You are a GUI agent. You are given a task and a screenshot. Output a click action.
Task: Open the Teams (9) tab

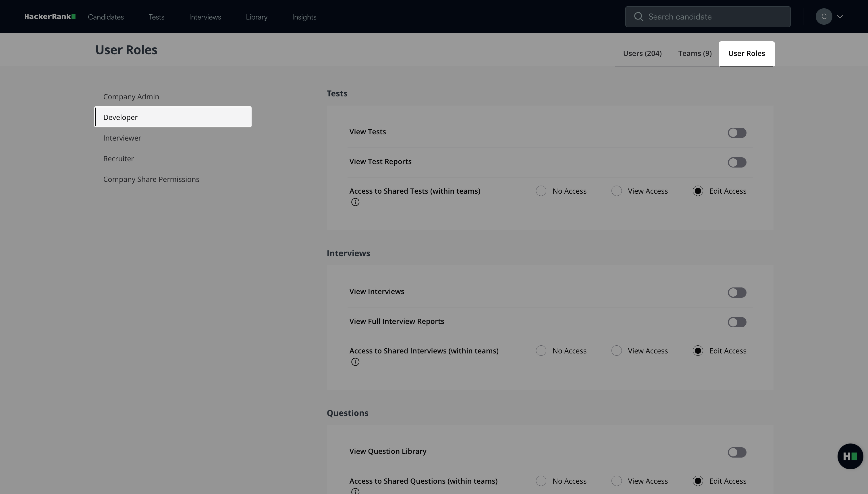pyautogui.click(x=695, y=54)
